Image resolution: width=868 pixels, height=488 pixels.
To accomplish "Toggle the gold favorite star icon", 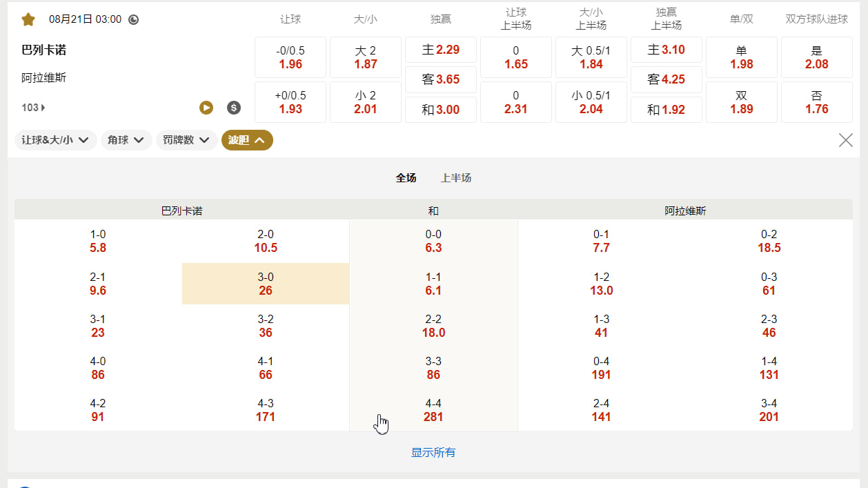I will 28,19.
